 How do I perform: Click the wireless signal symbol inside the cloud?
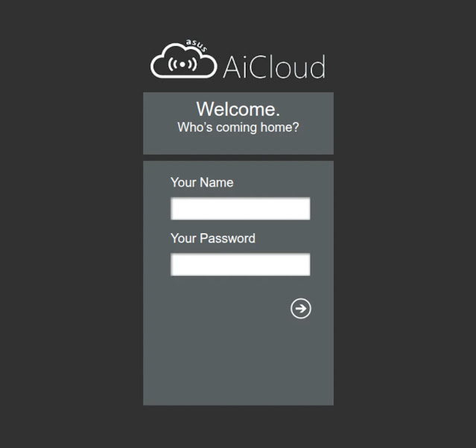point(183,64)
